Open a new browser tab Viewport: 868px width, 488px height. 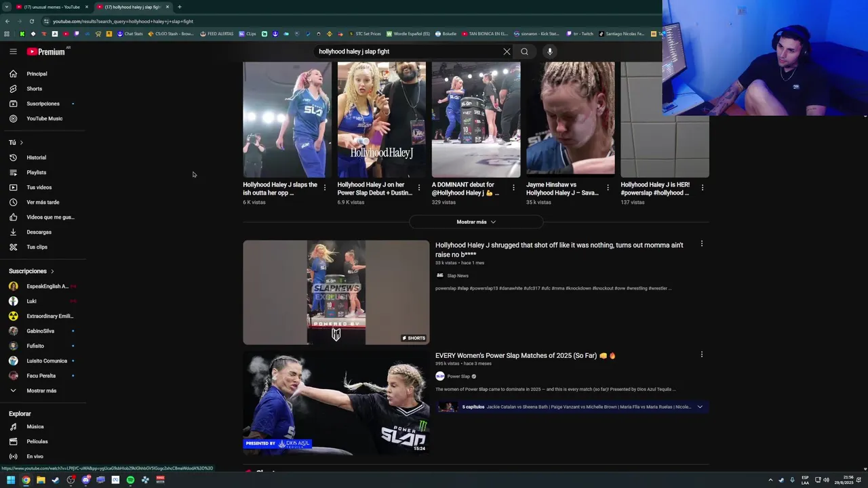pos(179,7)
